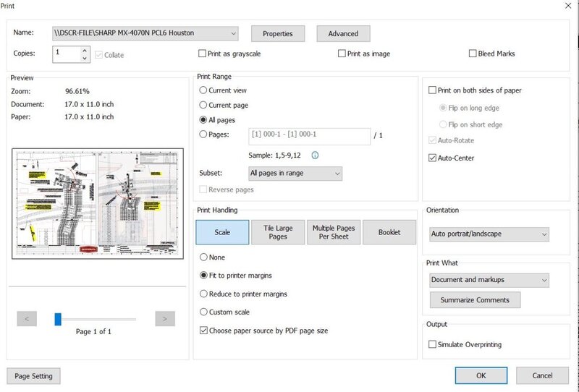Image resolution: width=579 pixels, height=392 pixels.
Task: Toggle Print on both sides of paper
Action: [433, 90]
